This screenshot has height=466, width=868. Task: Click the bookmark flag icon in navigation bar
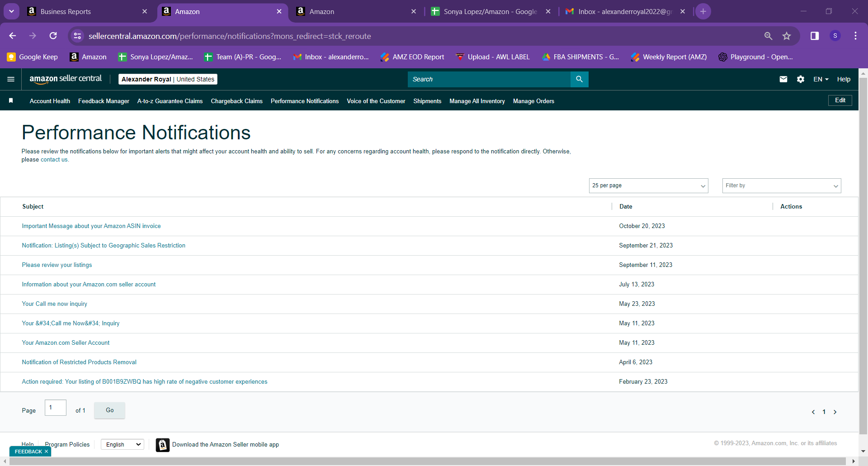(11, 100)
